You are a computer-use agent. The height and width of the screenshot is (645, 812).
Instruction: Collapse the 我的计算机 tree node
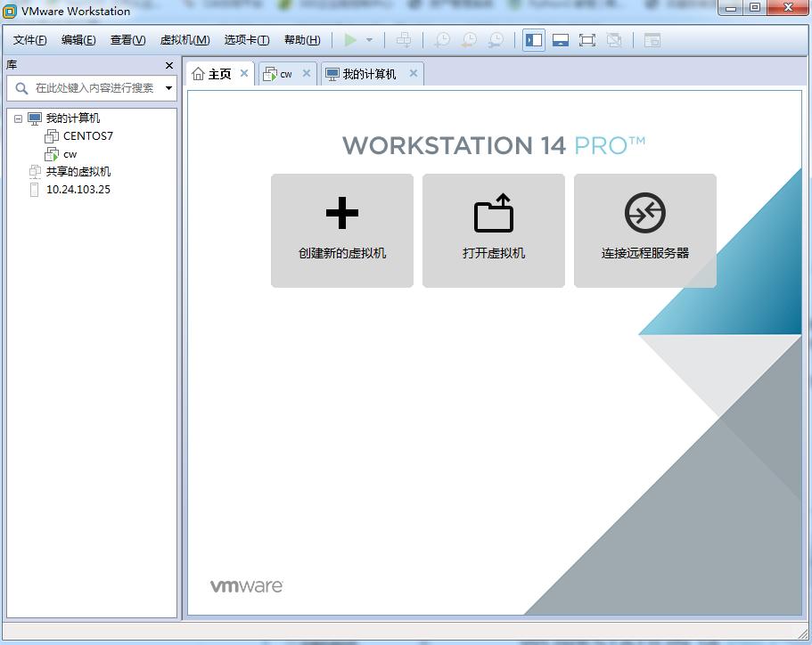pyautogui.click(x=20, y=118)
